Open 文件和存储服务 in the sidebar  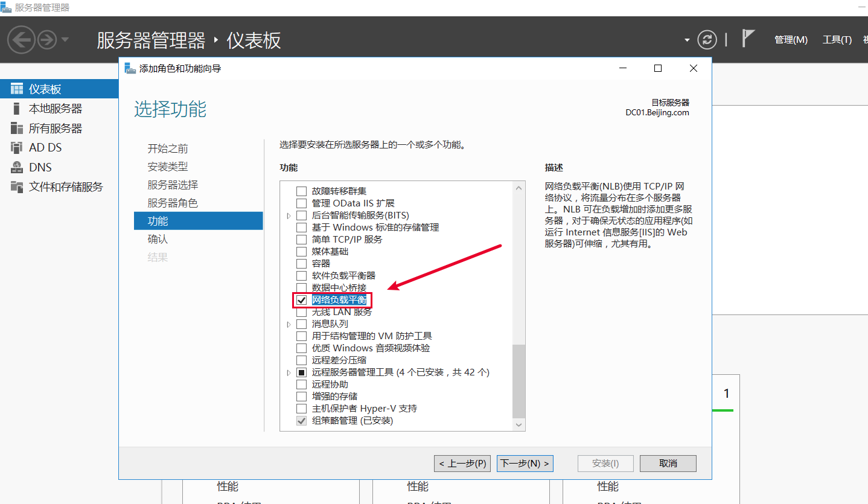pyautogui.click(x=66, y=187)
